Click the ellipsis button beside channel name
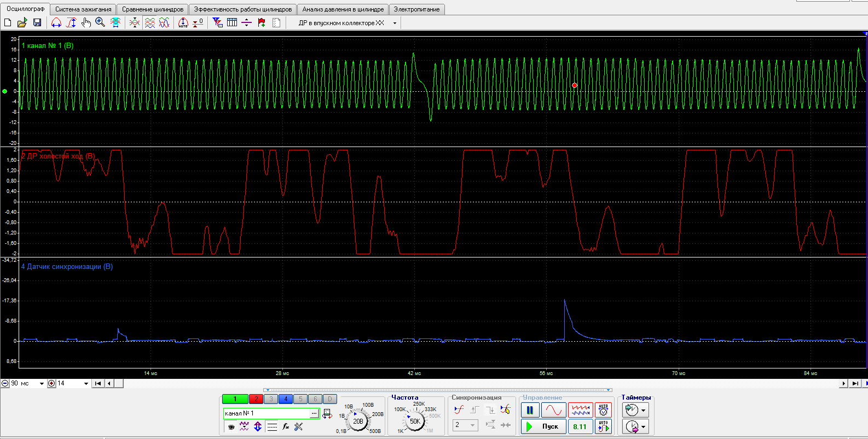Viewport: 868px width, 439px height. [314, 413]
